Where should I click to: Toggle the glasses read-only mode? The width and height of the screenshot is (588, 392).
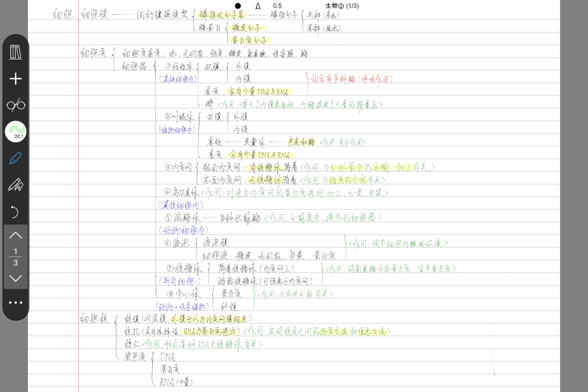point(15,105)
